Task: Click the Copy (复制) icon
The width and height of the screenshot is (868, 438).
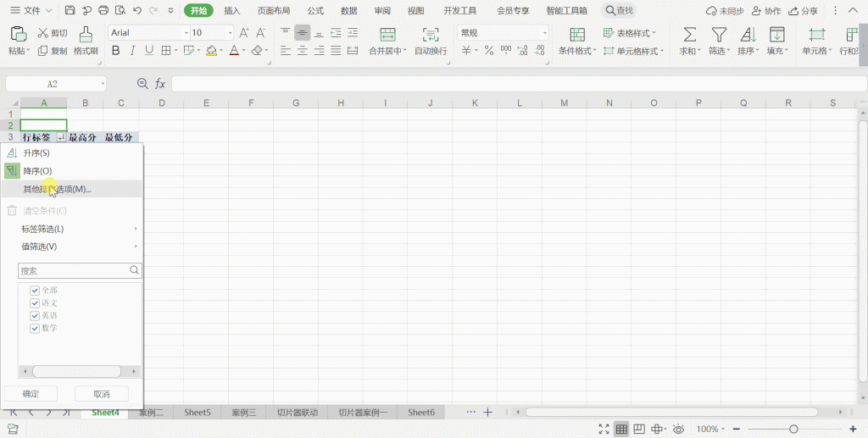Action: click(42, 51)
